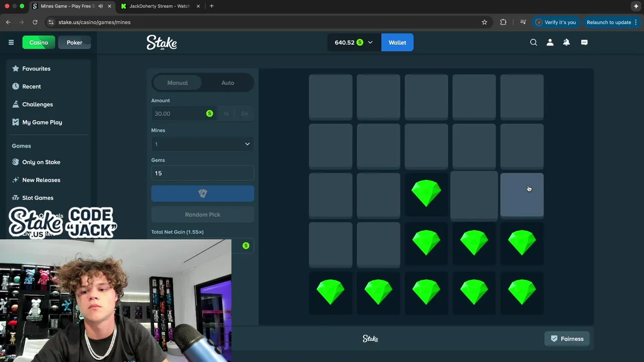Click the Games section heading

[x=21, y=146]
